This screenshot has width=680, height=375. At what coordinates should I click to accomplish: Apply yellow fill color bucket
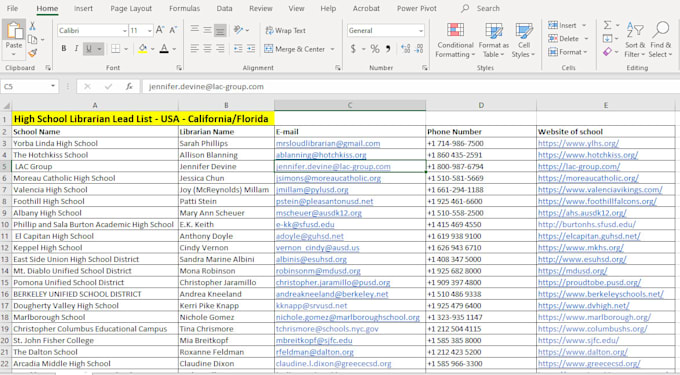(x=143, y=49)
